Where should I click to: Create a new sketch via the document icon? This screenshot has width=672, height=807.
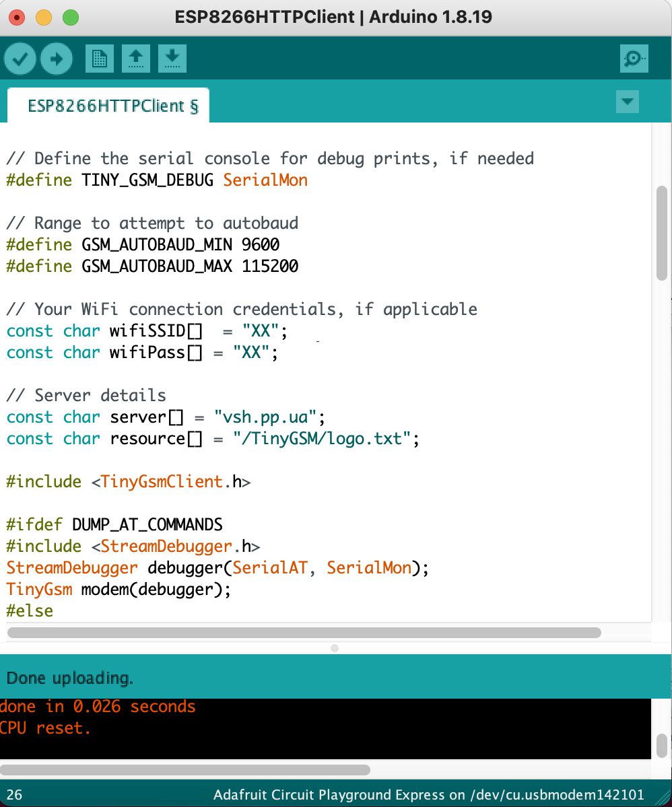(99, 59)
